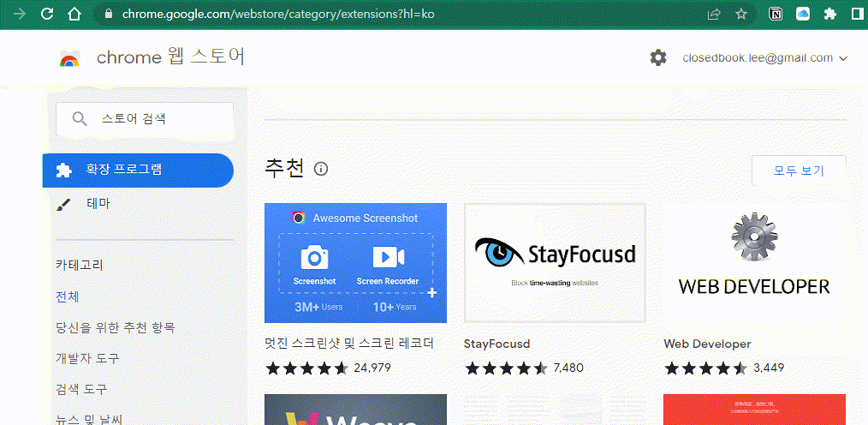Click the Web Developer title text below thumbnail

tap(707, 344)
